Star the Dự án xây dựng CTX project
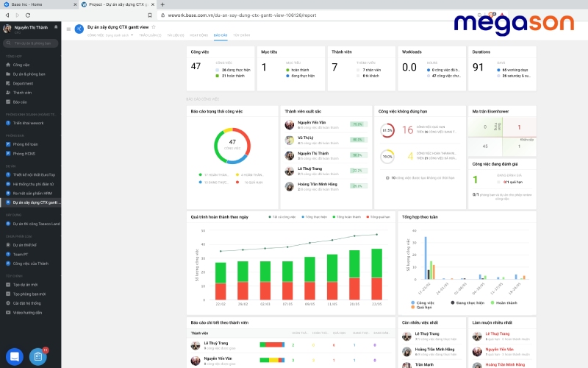This screenshot has height=368, width=588. (154, 26)
